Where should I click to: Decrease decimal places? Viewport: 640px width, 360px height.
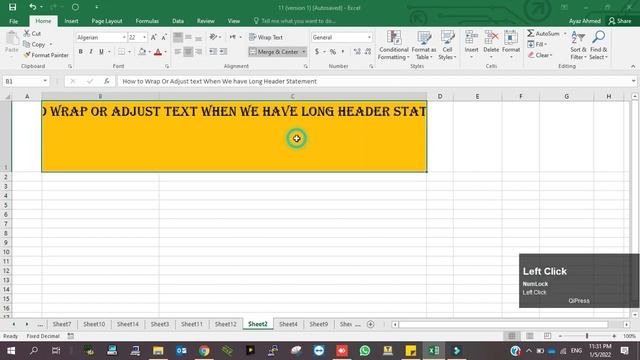click(x=368, y=52)
